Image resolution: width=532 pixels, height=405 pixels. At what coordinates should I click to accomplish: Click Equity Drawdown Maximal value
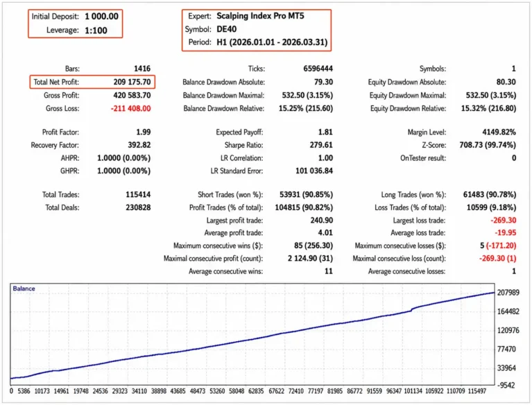tap(491, 95)
